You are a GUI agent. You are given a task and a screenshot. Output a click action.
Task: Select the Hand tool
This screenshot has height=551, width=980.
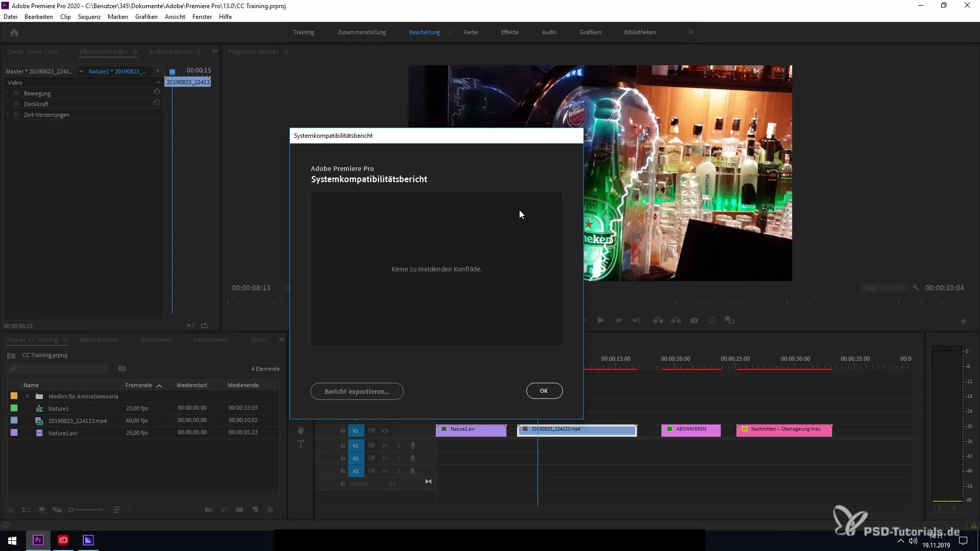click(301, 430)
